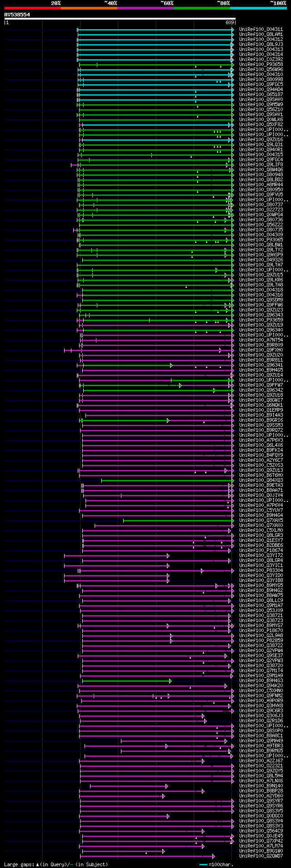Select label UniRef100_Q56W96

261,70
